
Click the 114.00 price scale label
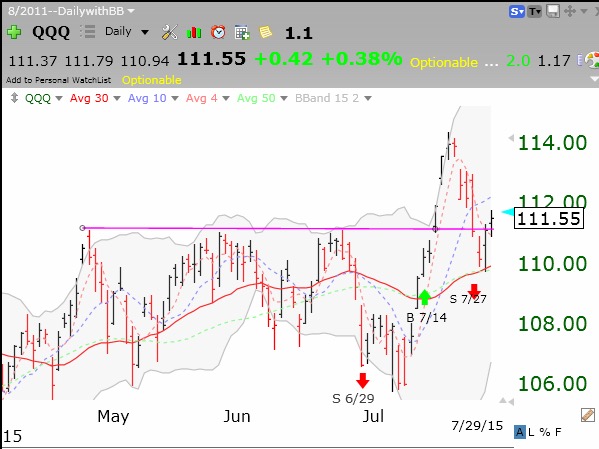tap(552, 143)
